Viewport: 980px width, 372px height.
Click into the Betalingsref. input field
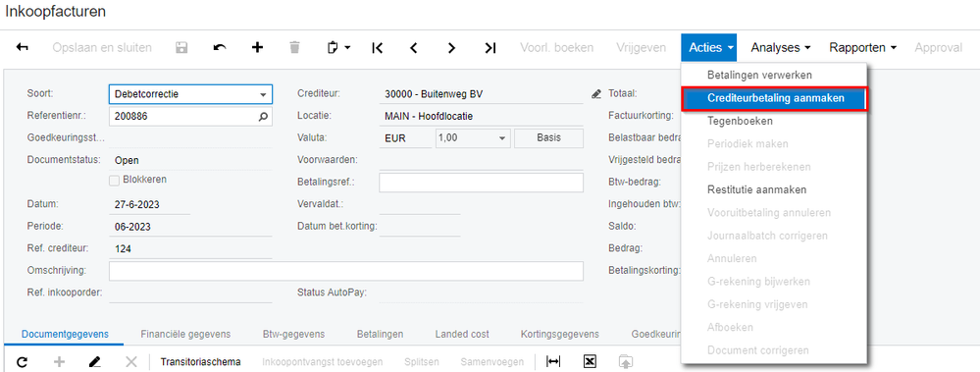pos(481,183)
